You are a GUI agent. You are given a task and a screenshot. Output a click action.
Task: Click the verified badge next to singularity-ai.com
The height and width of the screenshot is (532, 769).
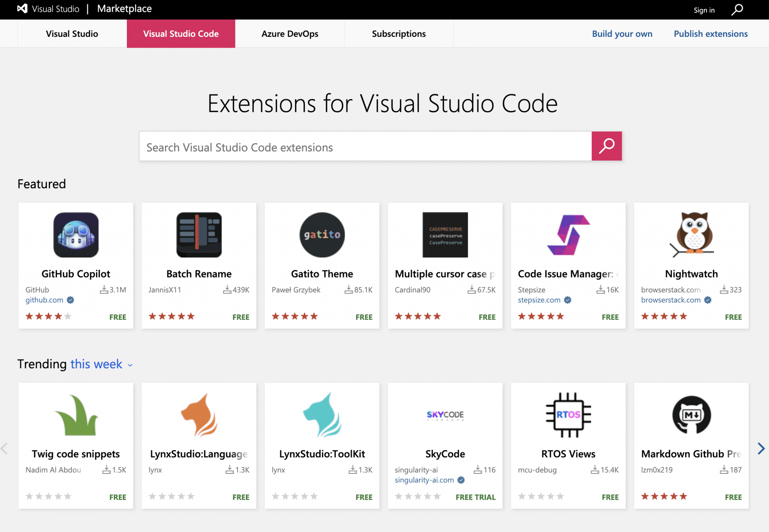[461, 480]
